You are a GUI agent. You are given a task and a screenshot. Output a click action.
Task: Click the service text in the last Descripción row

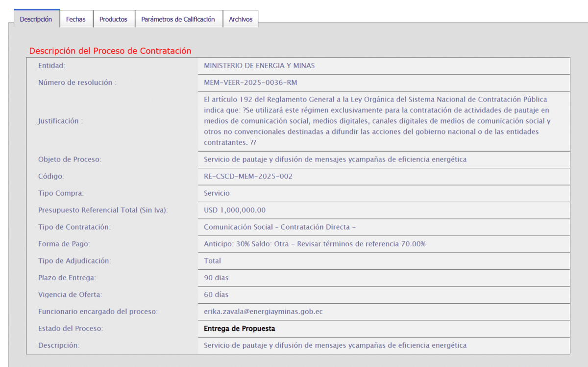335,345
